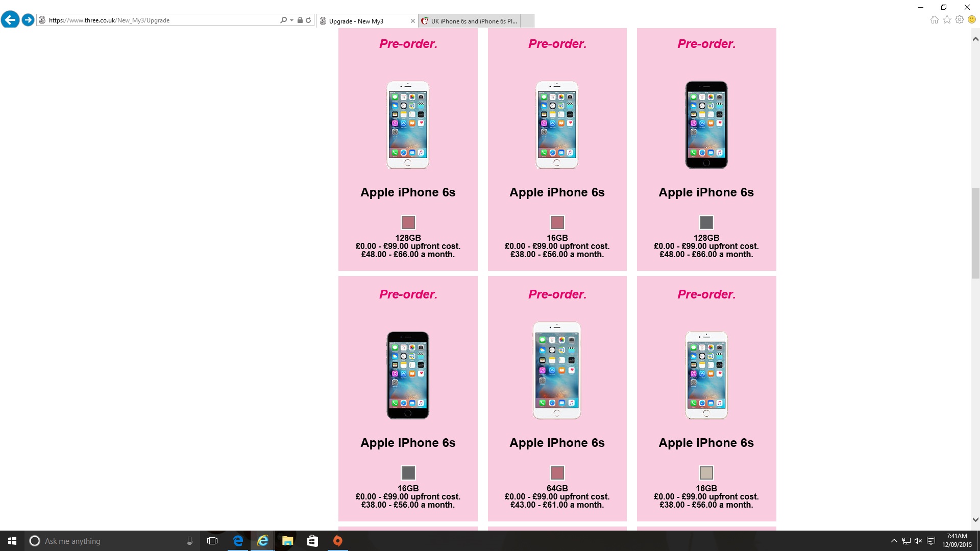Image resolution: width=980 pixels, height=551 pixels.
Task: Click the browser Back arrow button
Action: 10,20
